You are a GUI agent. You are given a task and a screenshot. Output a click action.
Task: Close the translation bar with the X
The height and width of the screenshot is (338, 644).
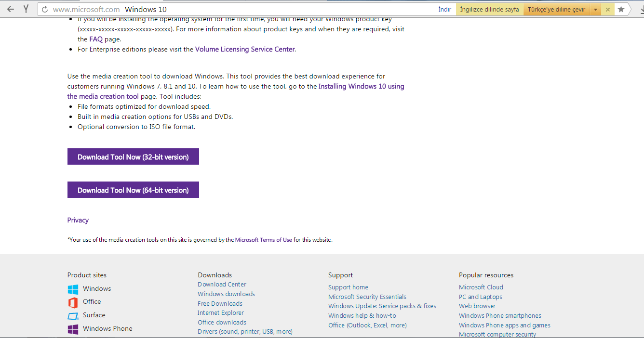[608, 9]
